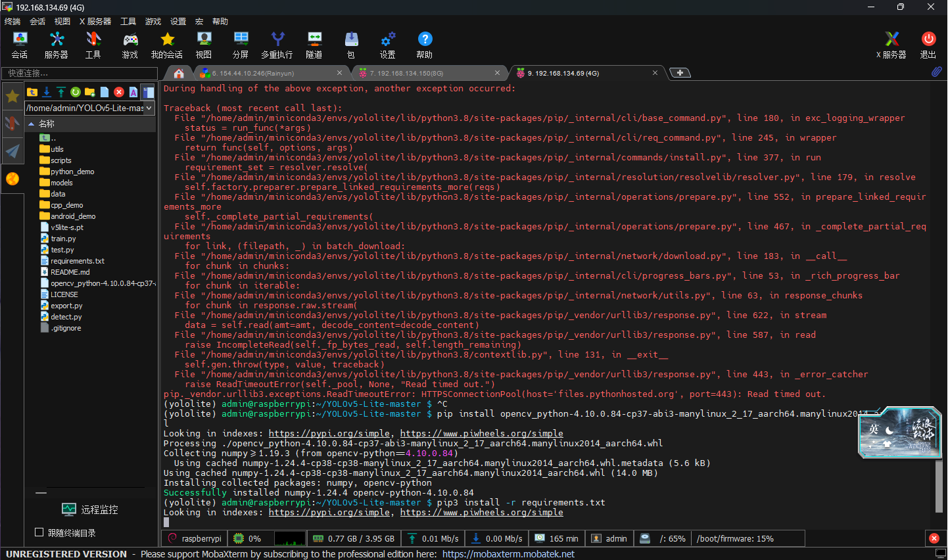The image size is (948, 560).
Task: Click the SFTP download arrow icon
Action: [47, 92]
